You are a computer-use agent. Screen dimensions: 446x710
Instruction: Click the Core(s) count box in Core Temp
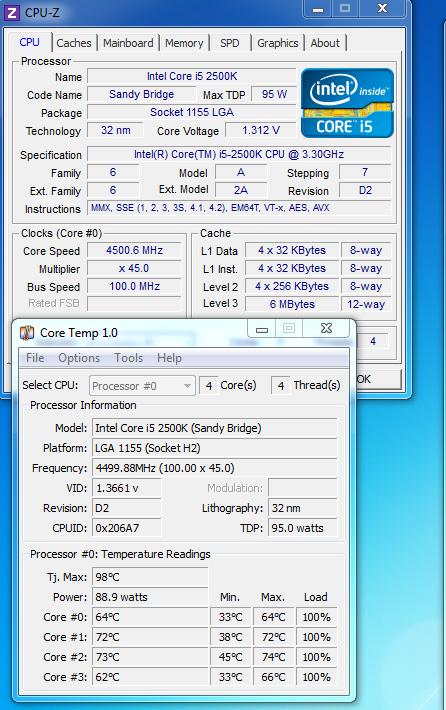(x=209, y=386)
